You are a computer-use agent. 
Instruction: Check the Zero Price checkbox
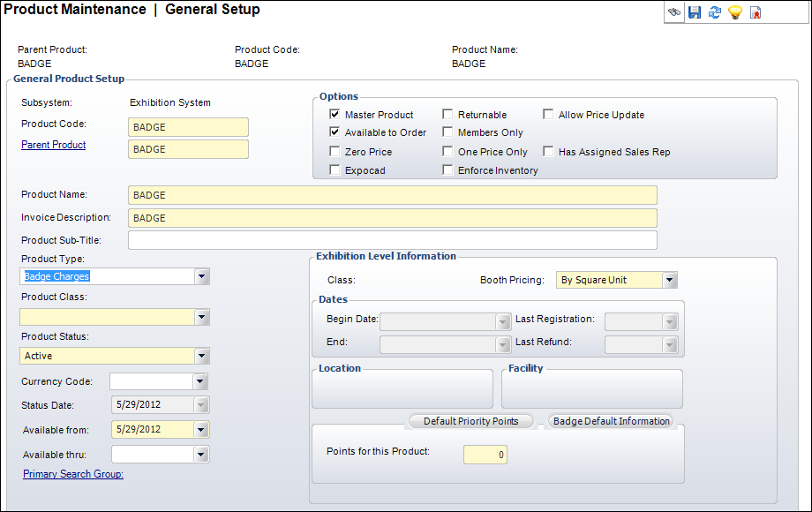[x=335, y=151]
